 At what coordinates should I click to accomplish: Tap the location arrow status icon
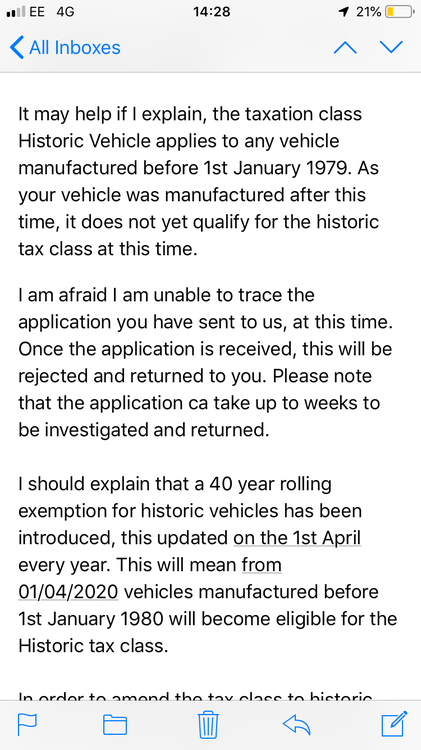[x=343, y=12]
